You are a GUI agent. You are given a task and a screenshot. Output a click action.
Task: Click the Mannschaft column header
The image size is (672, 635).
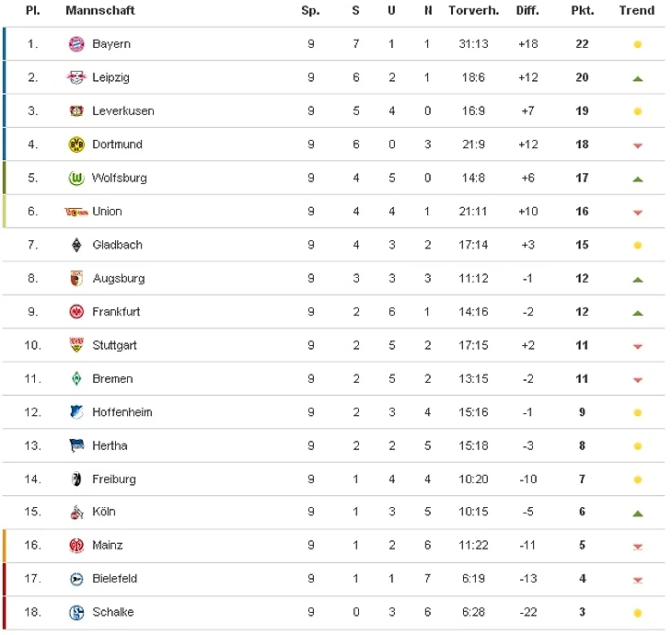click(100, 11)
